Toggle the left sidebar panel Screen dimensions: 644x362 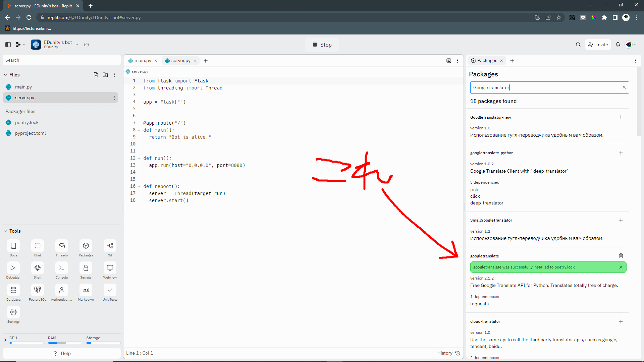coord(8,45)
